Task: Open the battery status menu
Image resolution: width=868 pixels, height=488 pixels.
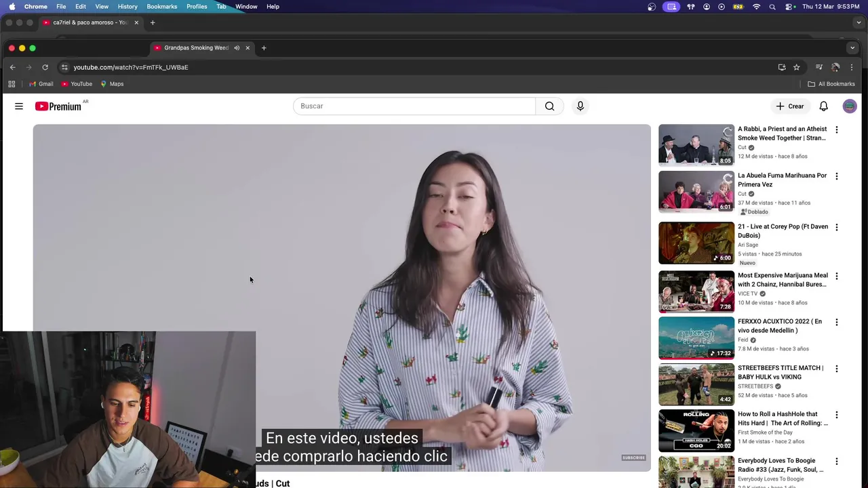Action: 738,7
